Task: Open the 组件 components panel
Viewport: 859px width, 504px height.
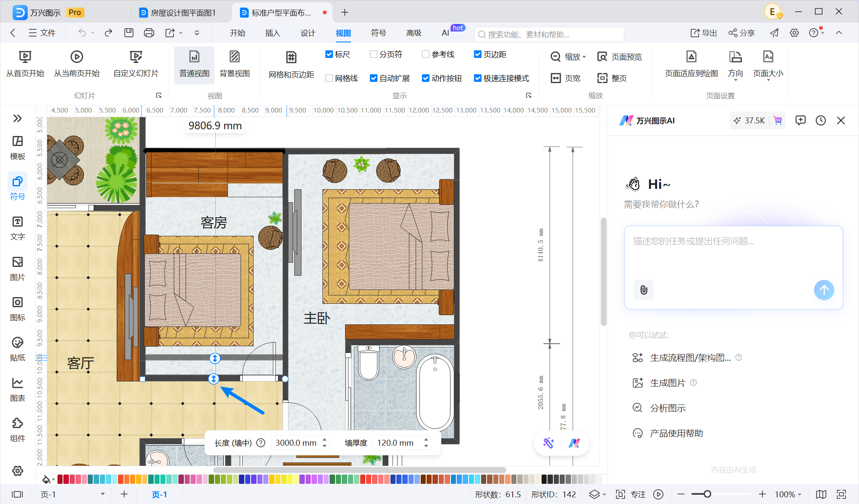Action: [18, 430]
